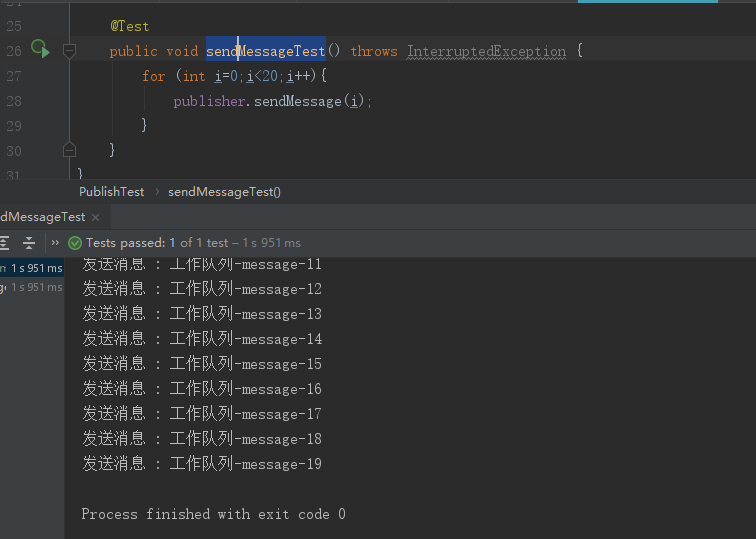This screenshot has height=539, width=756.
Task: Click console line ending with message-18
Action: [x=202, y=439]
